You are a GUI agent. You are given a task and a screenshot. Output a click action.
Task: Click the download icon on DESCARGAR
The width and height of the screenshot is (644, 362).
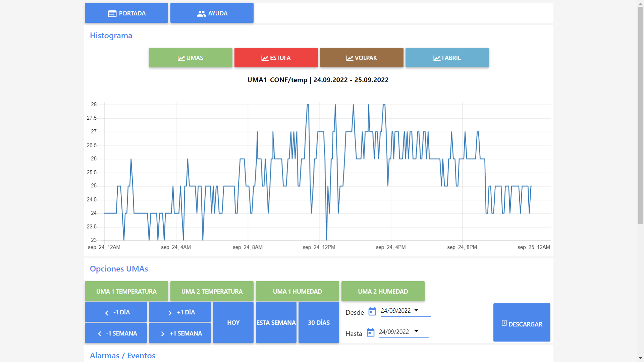tap(504, 323)
